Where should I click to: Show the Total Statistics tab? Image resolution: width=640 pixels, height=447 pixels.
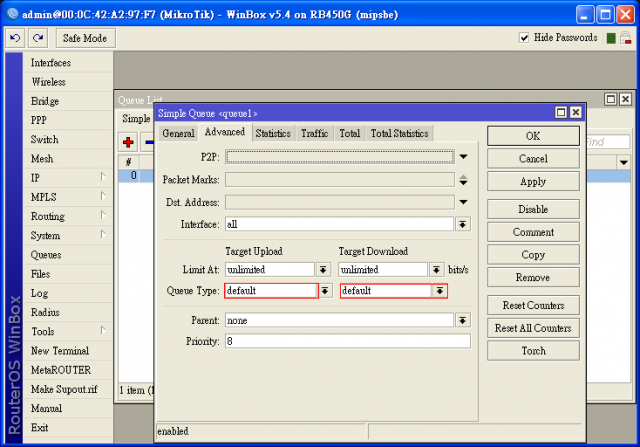point(400,133)
